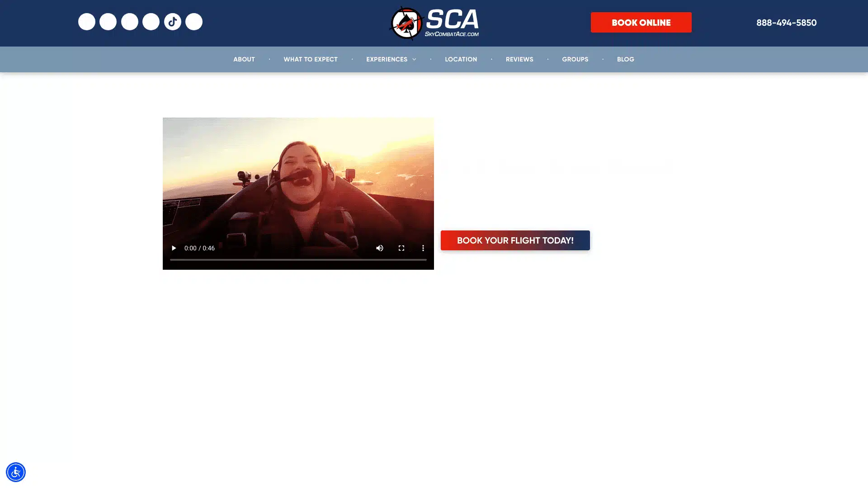Open the Reviews page
The image size is (868, 488).
coord(519,60)
